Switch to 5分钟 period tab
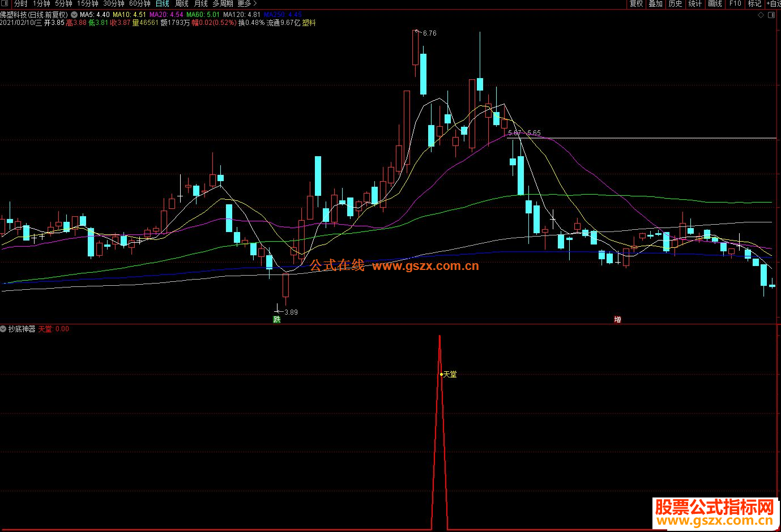 click(x=63, y=3)
